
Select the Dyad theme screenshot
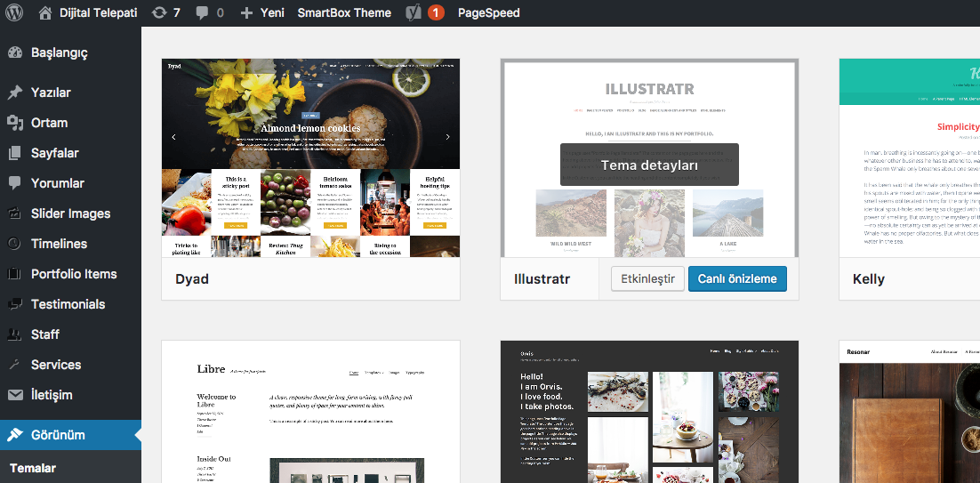pos(310,157)
